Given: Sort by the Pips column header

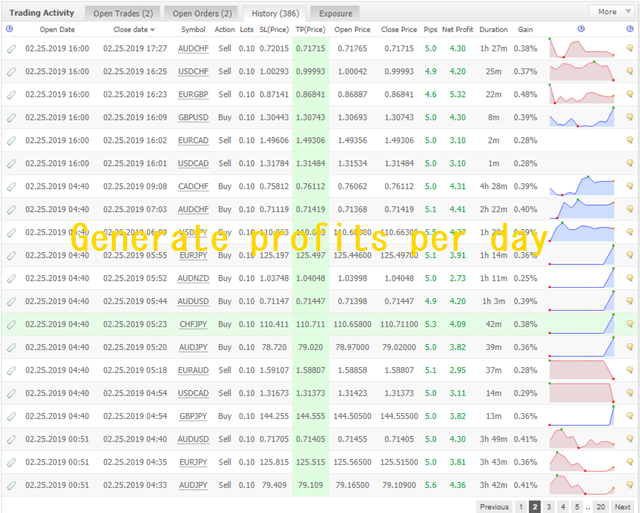Looking at the screenshot, I should tap(430, 29).
